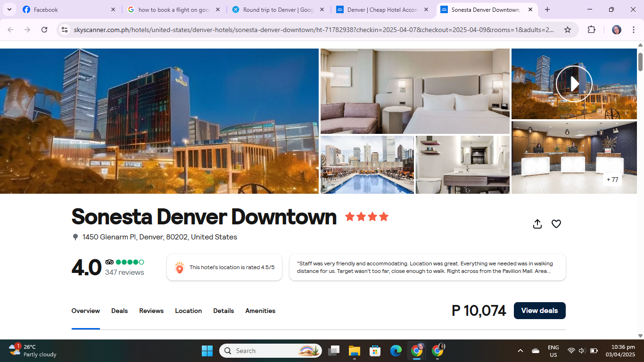Show hidden system tray icons
This screenshot has width=644, height=362.
click(520, 351)
